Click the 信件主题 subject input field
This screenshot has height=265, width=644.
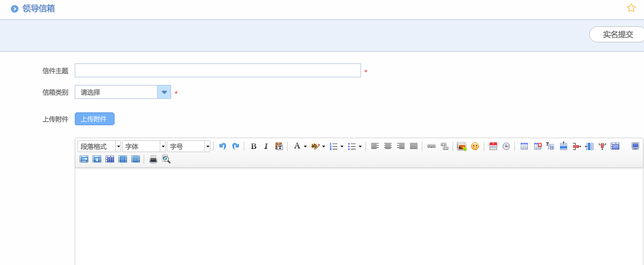click(x=217, y=70)
